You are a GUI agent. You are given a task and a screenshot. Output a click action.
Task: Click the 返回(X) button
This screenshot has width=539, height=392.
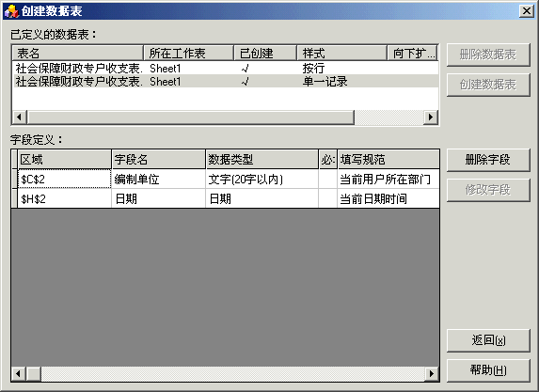[x=488, y=340]
